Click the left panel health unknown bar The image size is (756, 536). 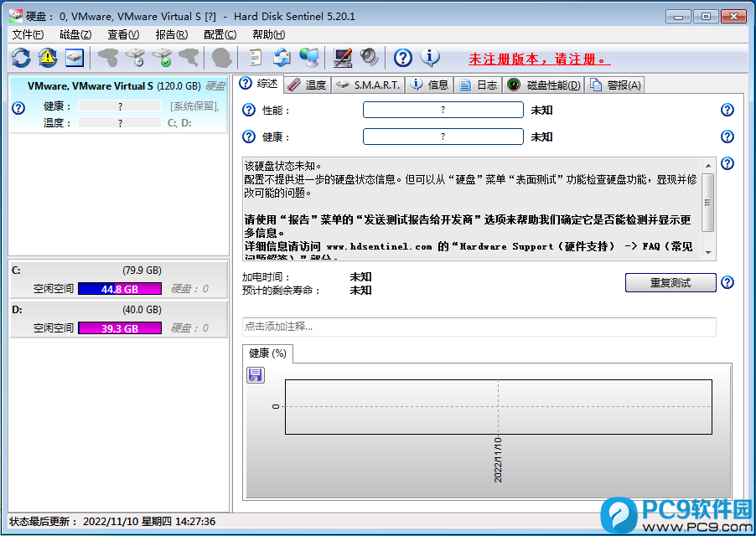pos(120,106)
